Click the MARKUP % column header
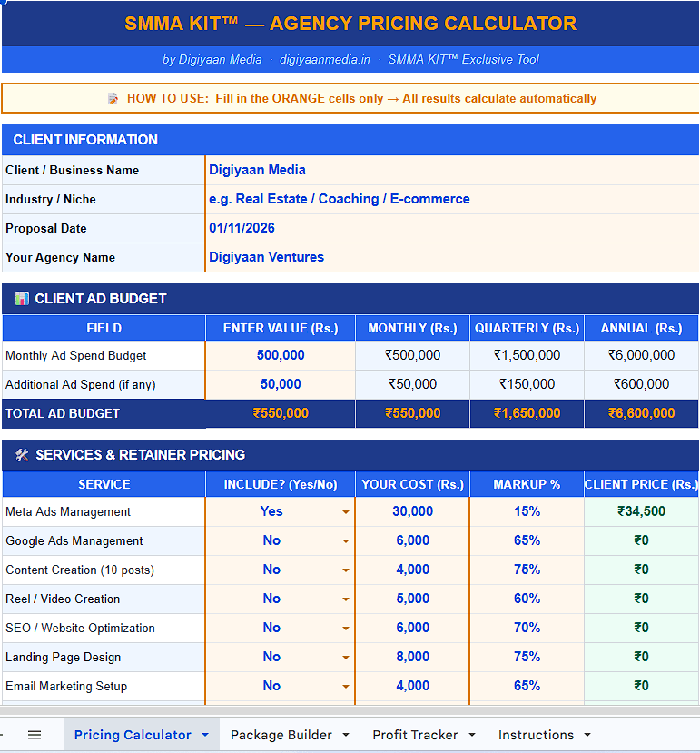 (527, 484)
